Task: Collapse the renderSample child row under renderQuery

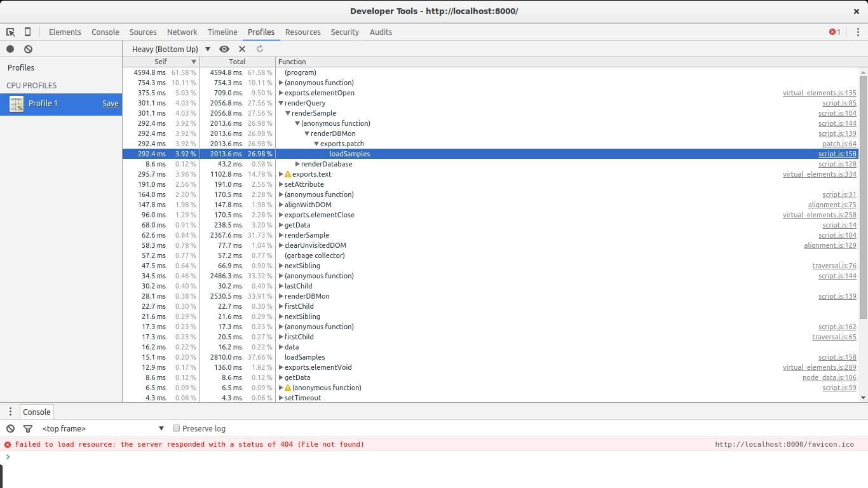Action: coord(288,113)
